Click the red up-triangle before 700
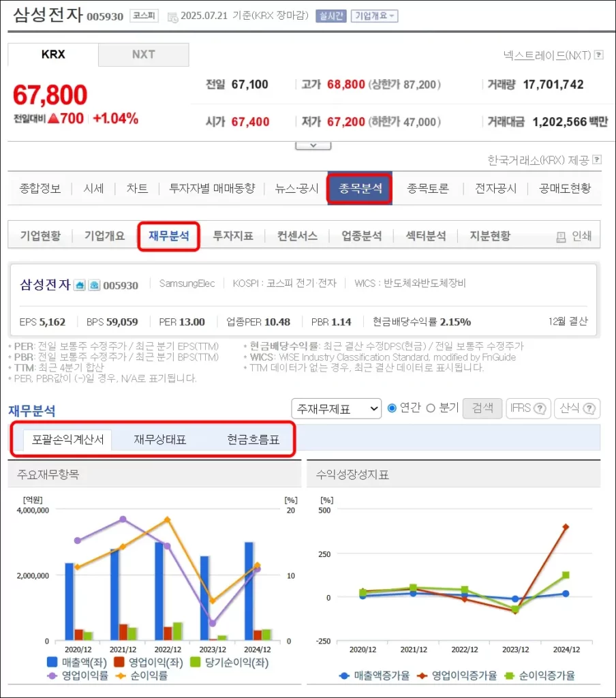 point(53,119)
